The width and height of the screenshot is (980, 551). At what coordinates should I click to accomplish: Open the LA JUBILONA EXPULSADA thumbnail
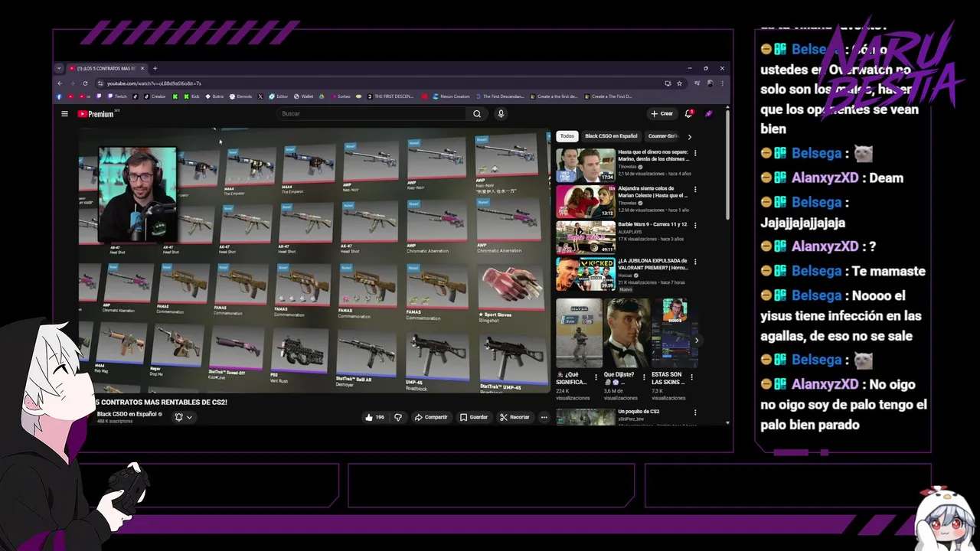586,273
